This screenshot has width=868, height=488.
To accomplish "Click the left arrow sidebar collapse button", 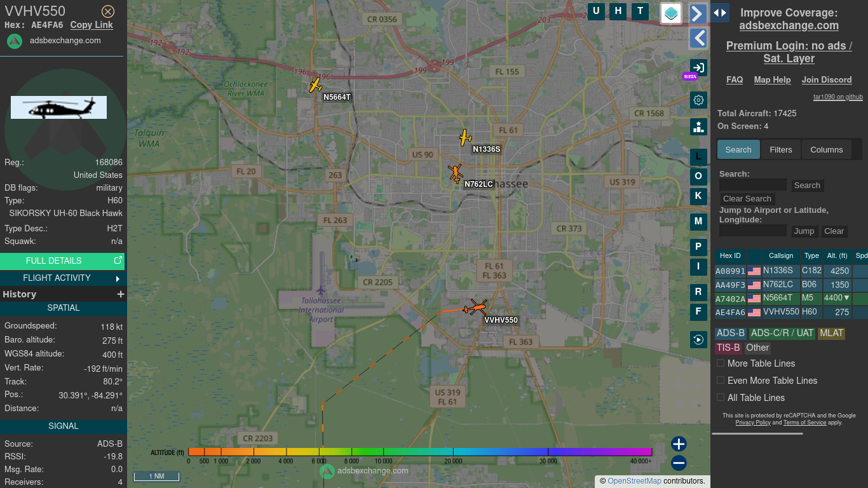I will tap(698, 38).
